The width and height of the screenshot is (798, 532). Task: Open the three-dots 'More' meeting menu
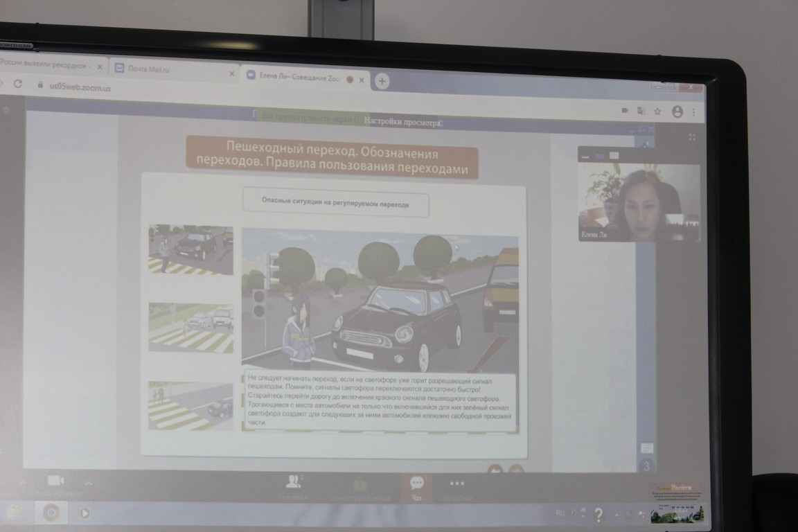tap(456, 489)
